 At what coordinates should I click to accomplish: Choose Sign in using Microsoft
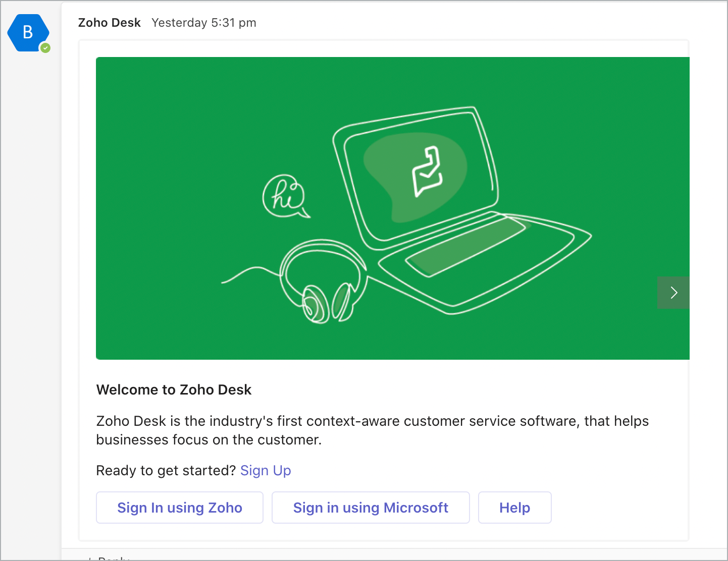tap(371, 508)
